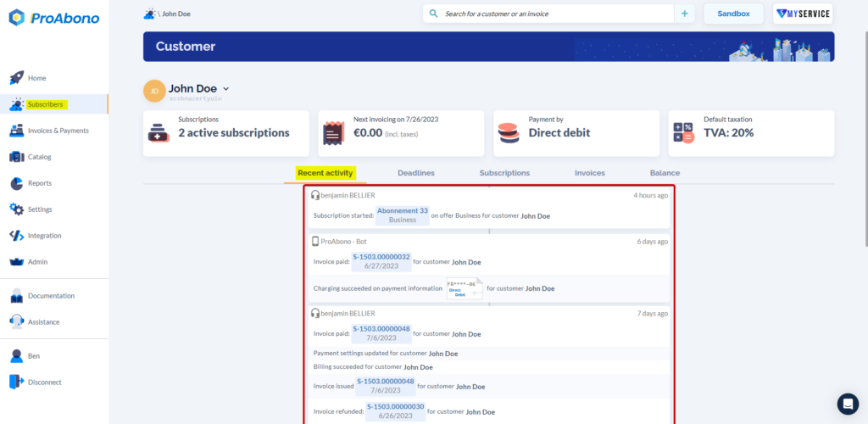This screenshot has height=424, width=868.
Task: Open invoice S-1503.00000032 link
Action: 381,261
